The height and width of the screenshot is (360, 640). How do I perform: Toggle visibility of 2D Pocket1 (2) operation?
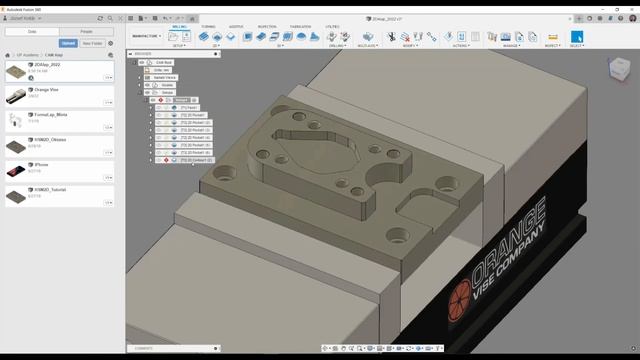[159, 122]
